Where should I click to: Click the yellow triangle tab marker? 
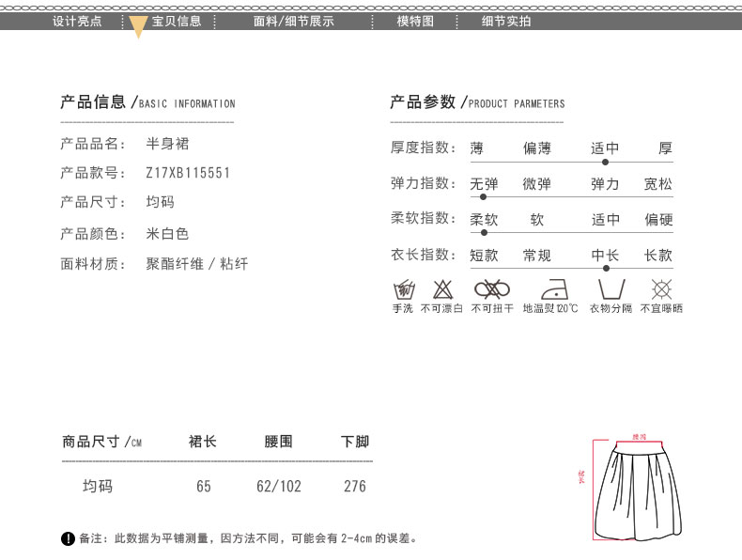138,27
